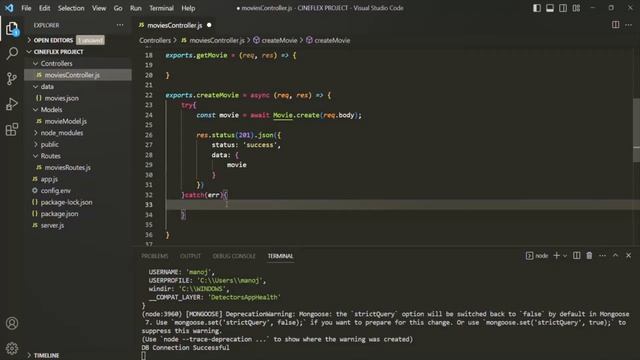Collapse the Controllers folder
The image size is (640, 360).
(56, 63)
